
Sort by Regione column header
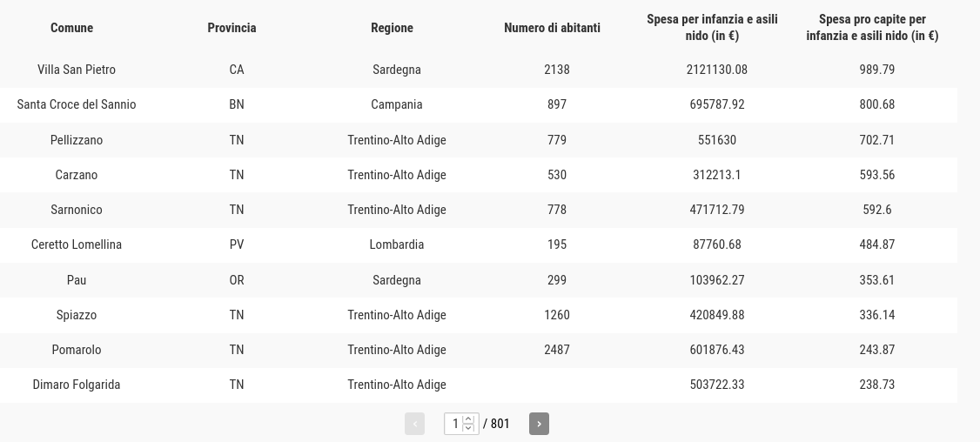click(x=392, y=28)
